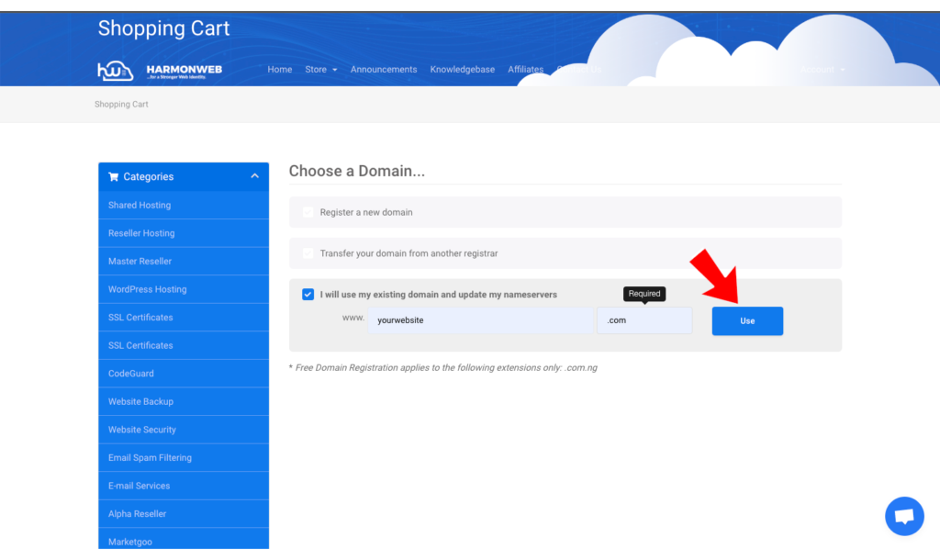Open the Affiliates page link
The height and width of the screenshot is (560, 940).
pos(525,70)
